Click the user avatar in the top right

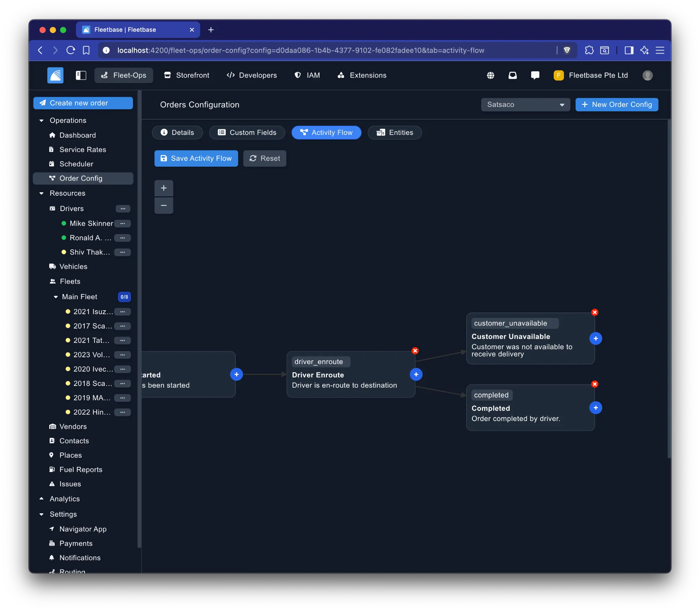[x=647, y=75]
